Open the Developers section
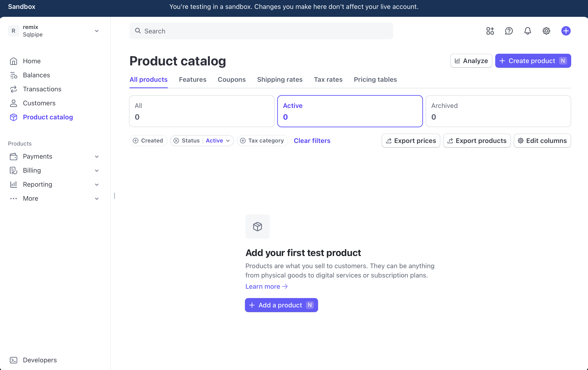 click(39, 360)
